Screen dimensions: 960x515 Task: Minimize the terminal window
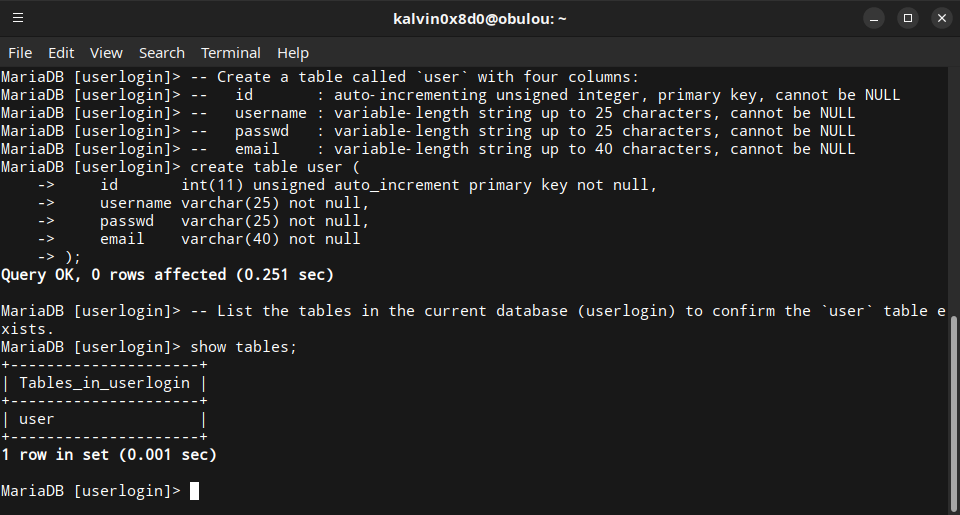click(873, 18)
